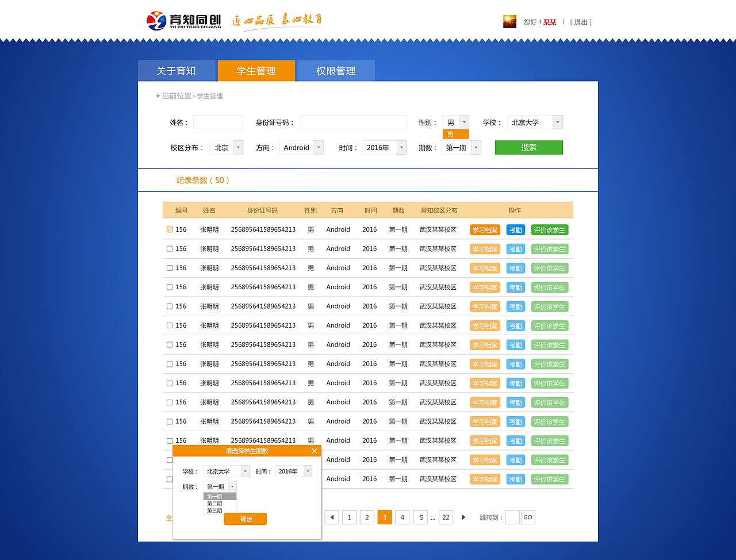Click the 匠心品质 良心教育 slogan image
Image resolution: width=736 pixels, height=560 pixels.
click(277, 20)
